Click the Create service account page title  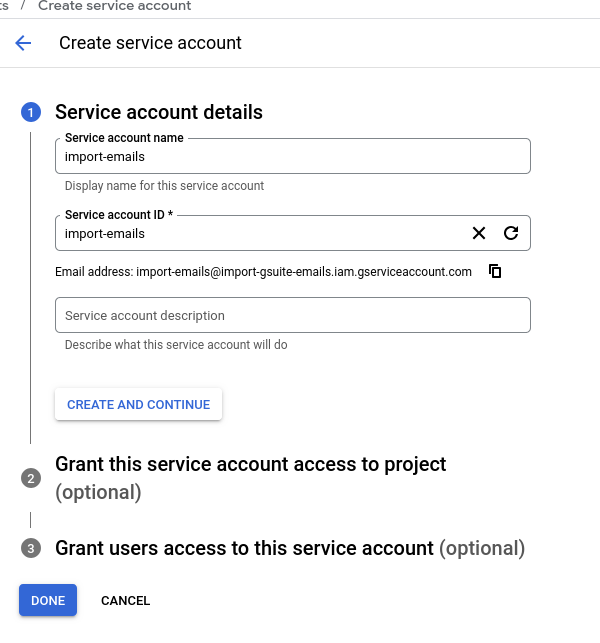[150, 43]
